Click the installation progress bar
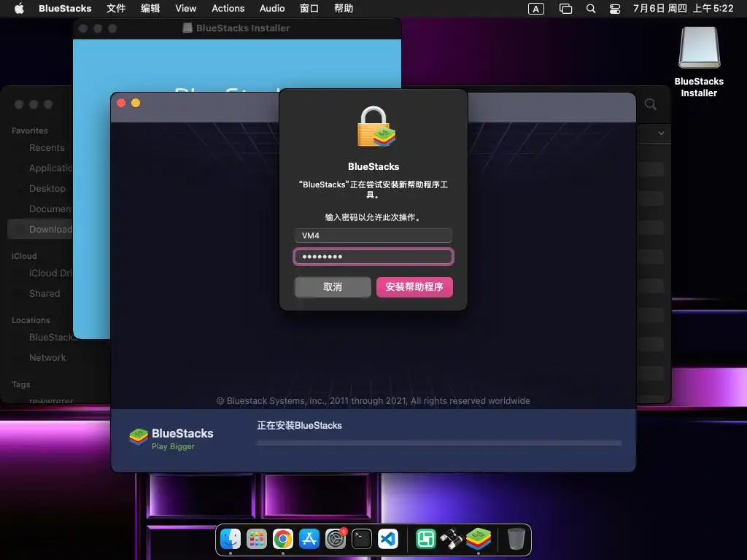The image size is (747, 560). tap(438, 443)
